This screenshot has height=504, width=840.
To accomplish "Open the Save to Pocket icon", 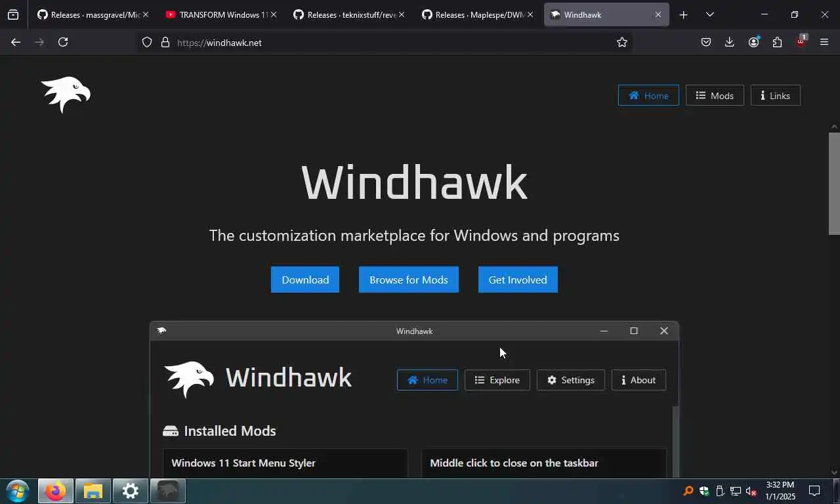I will (x=706, y=42).
